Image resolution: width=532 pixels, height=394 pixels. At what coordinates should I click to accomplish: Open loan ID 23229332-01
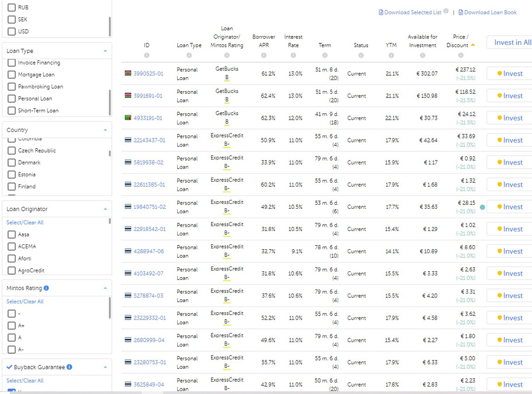150,318
